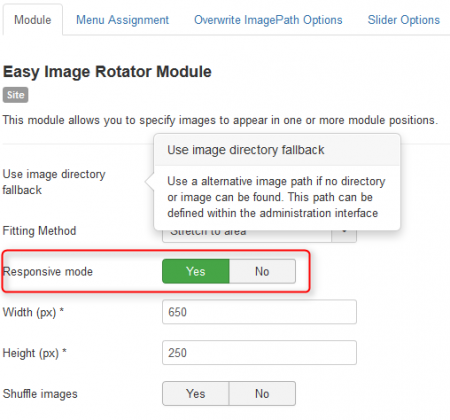Viewport: 450px width, 420px height.
Task: Switch to the Module tab
Action: click(x=33, y=20)
